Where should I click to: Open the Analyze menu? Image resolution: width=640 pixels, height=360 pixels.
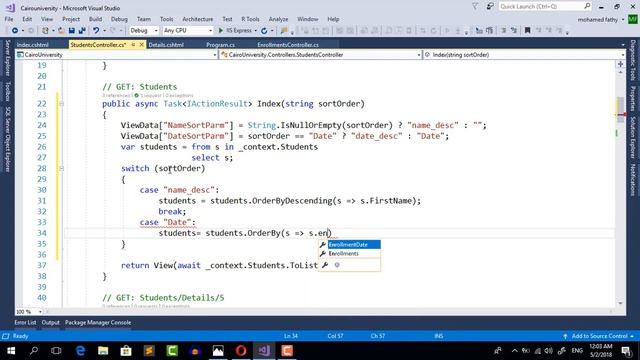(x=278, y=19)
